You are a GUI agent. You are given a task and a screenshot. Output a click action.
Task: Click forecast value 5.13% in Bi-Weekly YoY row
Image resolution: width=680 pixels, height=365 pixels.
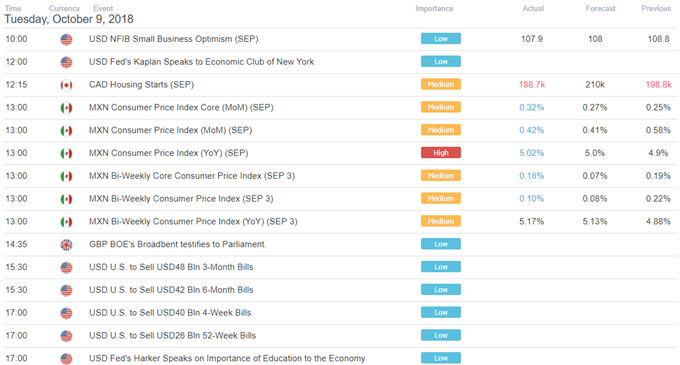(595, 222)
